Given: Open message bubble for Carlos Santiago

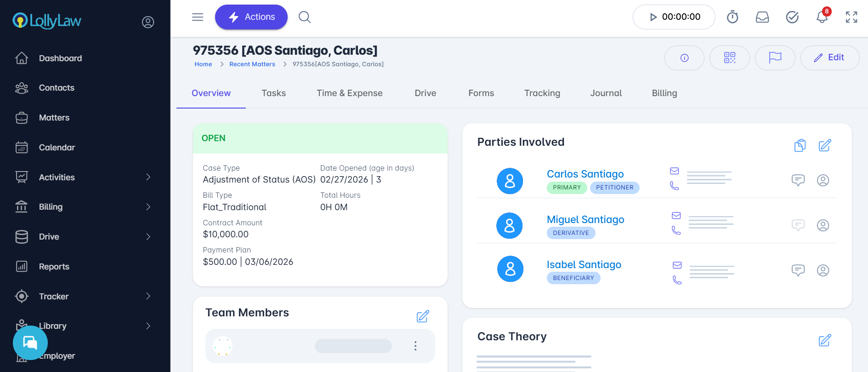Looking at the screenshot, I should coord(798,180).
